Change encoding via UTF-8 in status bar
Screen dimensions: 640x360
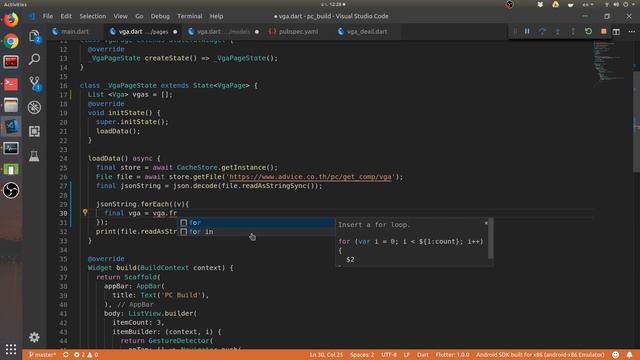[389, 355]
